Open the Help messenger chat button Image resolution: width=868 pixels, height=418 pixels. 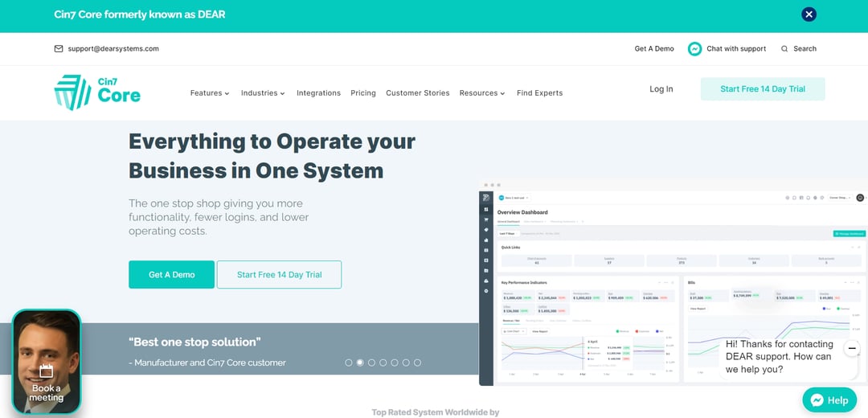point(829,400)
